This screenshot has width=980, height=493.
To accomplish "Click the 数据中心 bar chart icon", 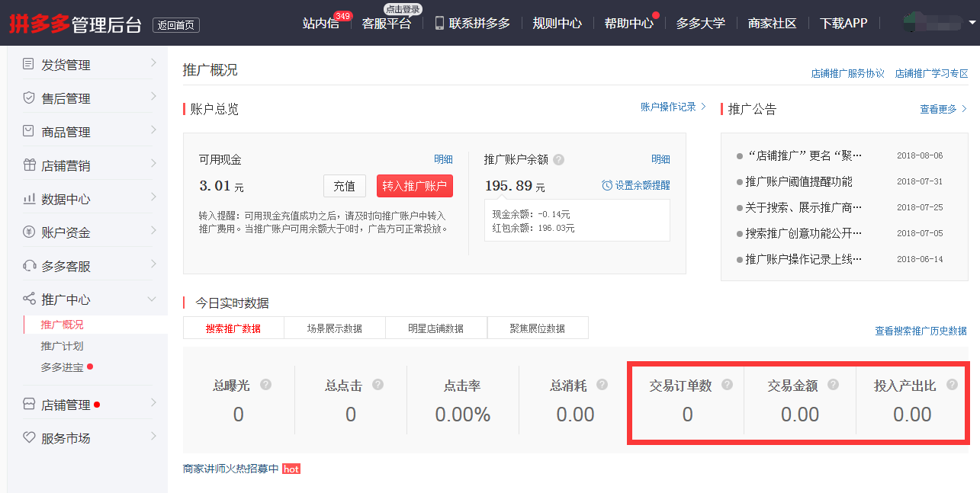I will pos(29,199).
